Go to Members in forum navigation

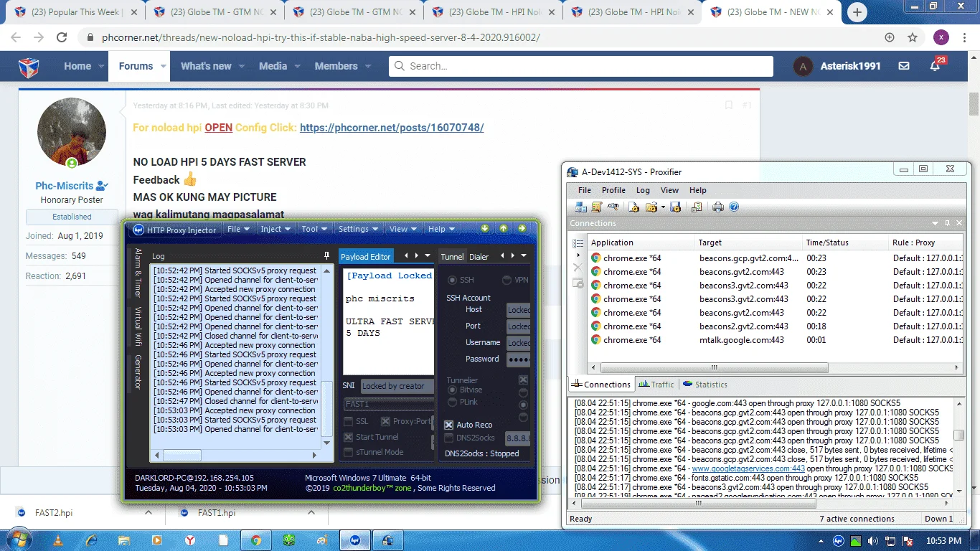[336, 66]
